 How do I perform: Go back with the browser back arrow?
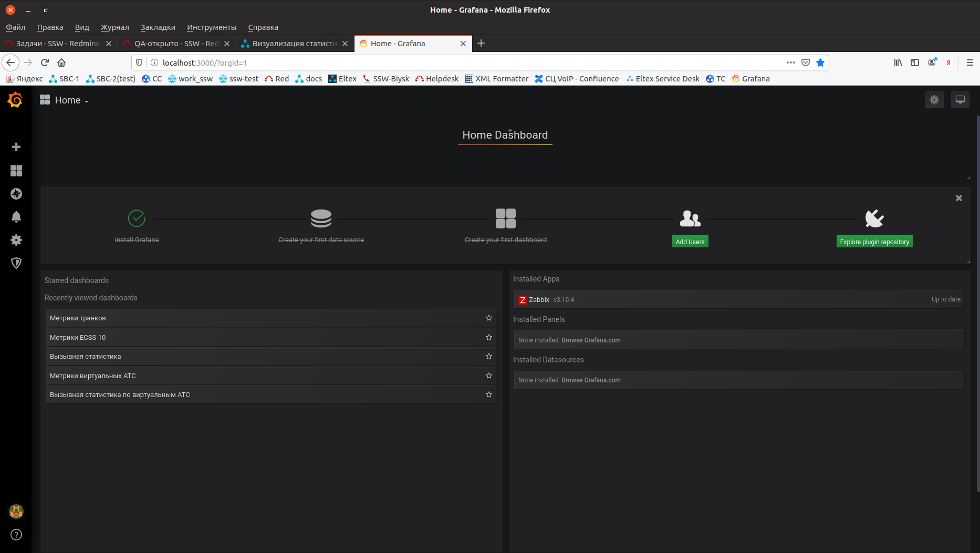[11, 62]
